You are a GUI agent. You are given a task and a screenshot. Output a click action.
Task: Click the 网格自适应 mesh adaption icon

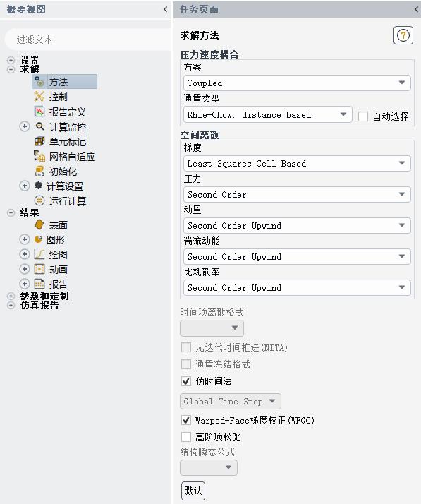tap(39, 156)
